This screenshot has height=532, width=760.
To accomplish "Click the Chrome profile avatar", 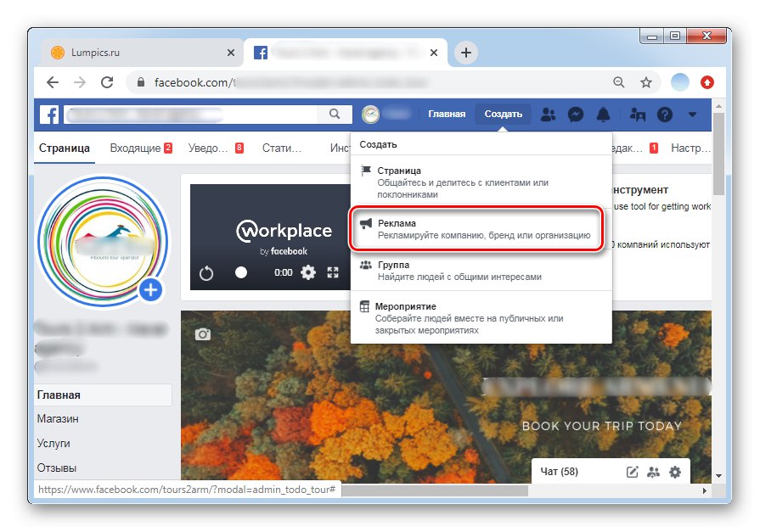I will coord(679,82).
